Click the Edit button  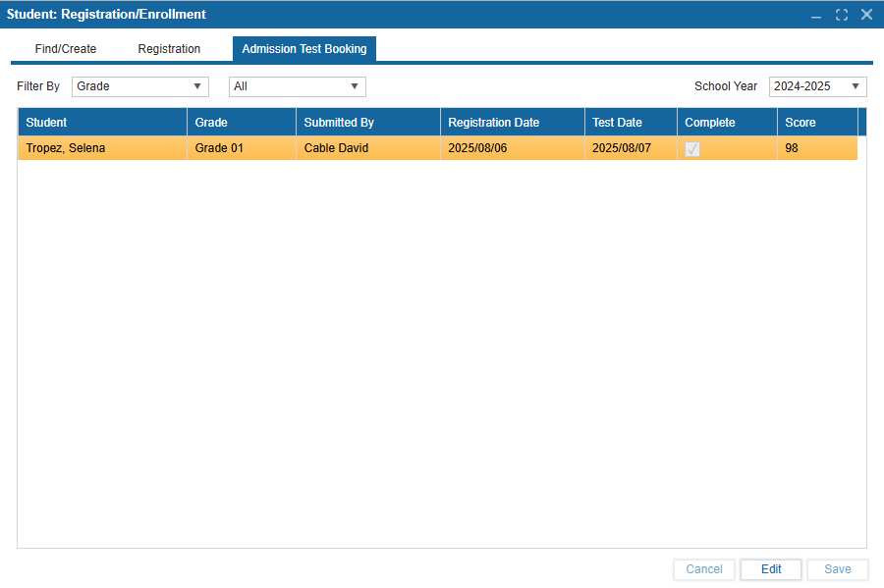point(771,569)
